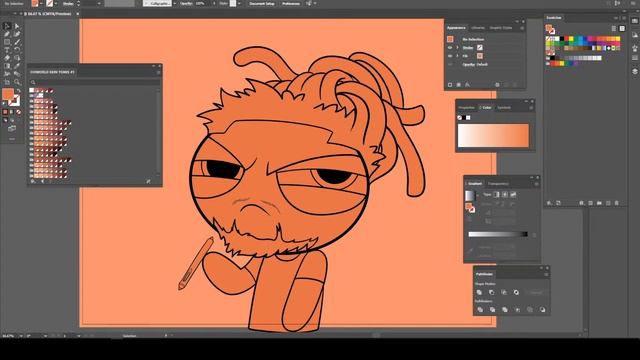Select the Rectangle tool
640x360 pixels.
tap(7, 42)
